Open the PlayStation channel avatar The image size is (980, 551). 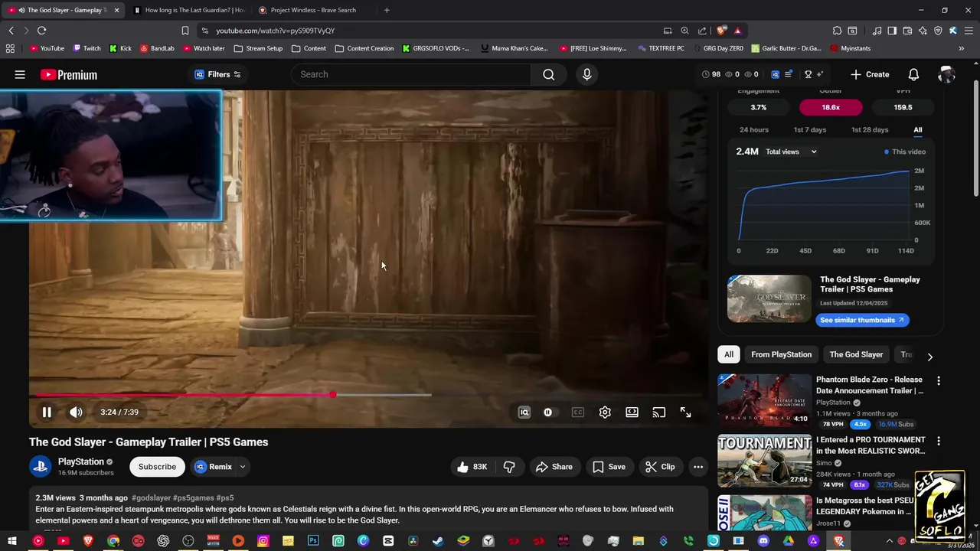[40, 466]
